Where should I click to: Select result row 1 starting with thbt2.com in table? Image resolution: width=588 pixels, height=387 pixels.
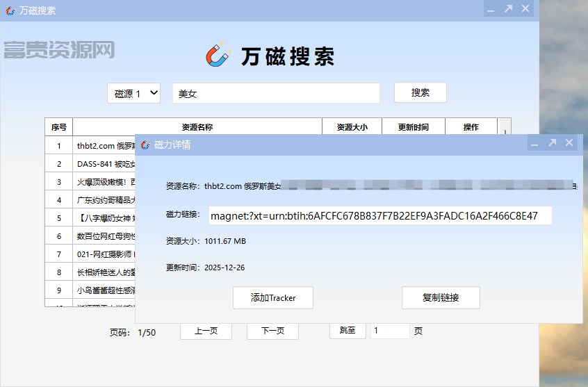90,146
